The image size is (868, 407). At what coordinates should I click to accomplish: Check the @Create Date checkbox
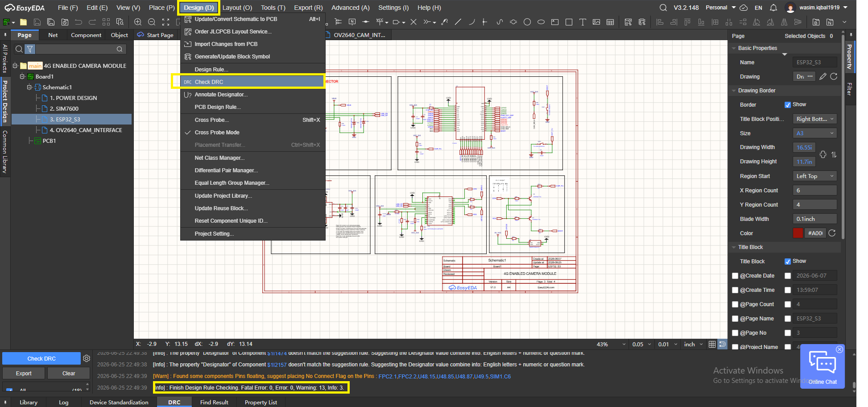coord(735,276)
